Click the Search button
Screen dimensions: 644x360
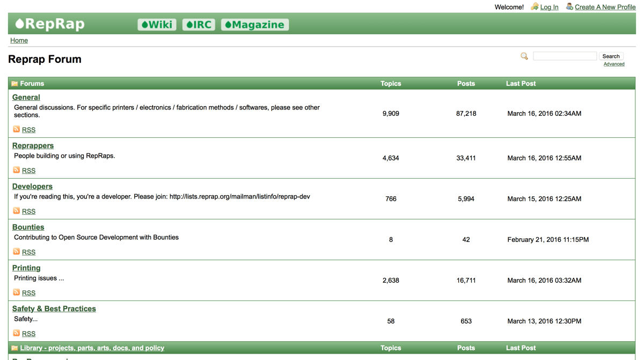point(611,56)
